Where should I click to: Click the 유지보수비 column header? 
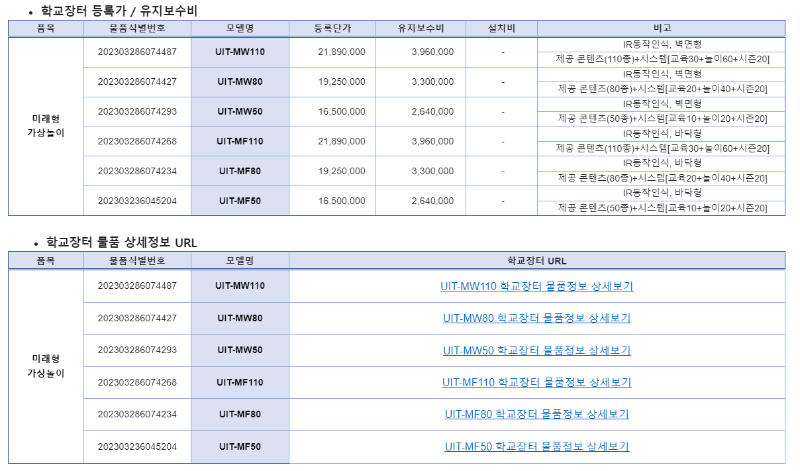(x=420, y=29)
